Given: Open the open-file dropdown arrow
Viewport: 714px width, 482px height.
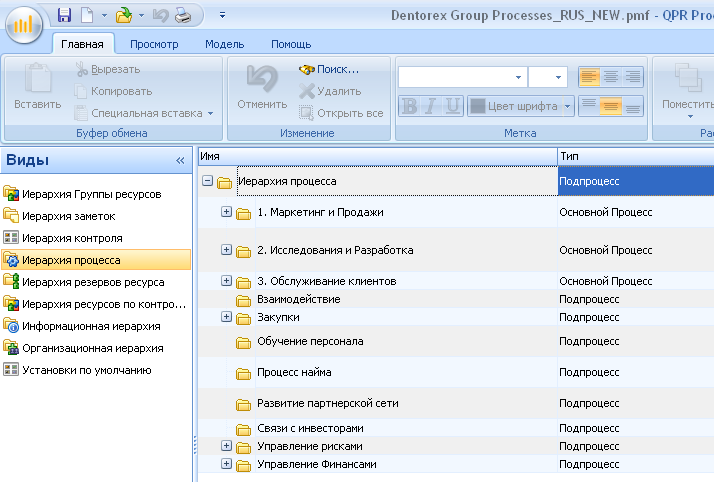Looking at the screenshot, I should tap(141, 15).
